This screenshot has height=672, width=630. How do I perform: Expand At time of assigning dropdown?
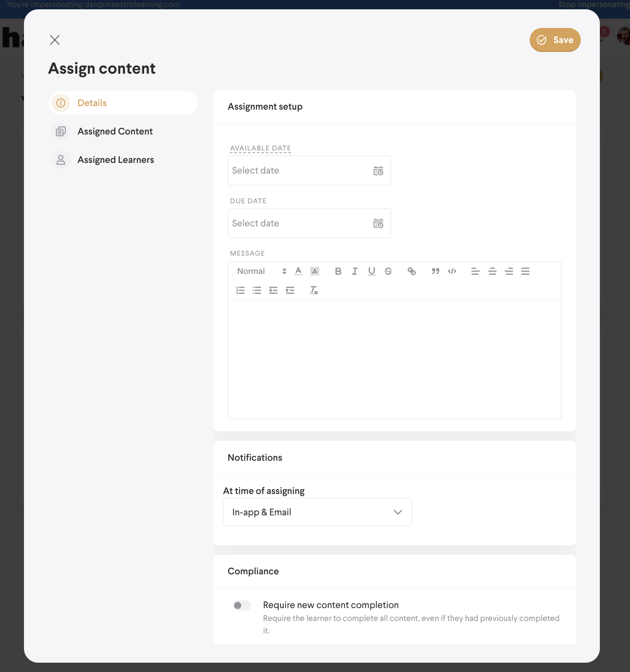(x=317, y=512)
